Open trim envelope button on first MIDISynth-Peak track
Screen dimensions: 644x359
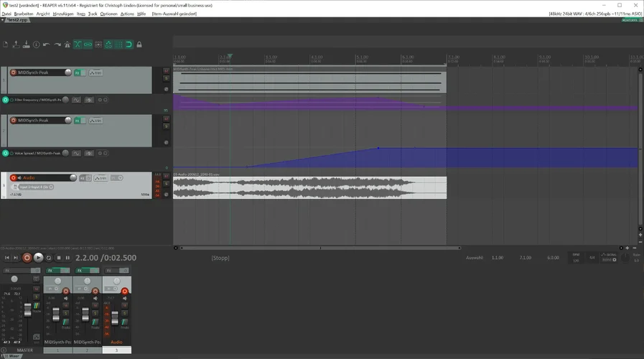coord(95,73)
